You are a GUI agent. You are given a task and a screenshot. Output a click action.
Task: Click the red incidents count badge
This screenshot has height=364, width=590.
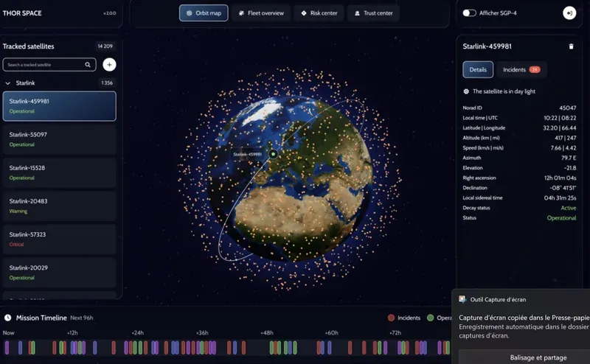point(535,69)
